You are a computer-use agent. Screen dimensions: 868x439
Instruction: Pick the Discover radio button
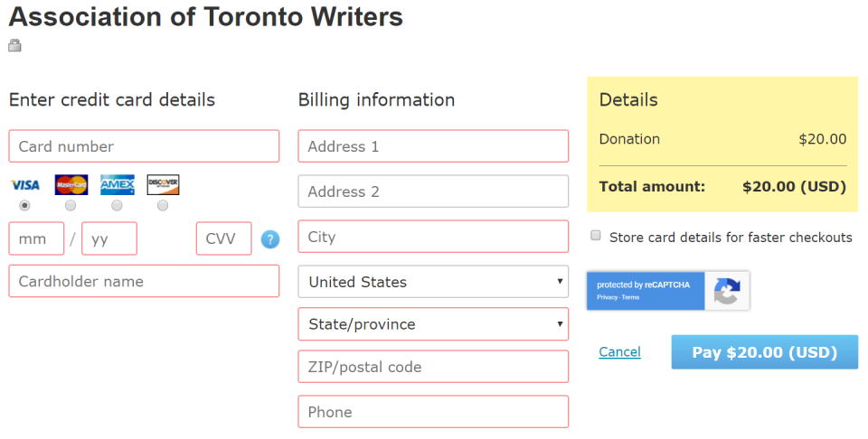163,206
